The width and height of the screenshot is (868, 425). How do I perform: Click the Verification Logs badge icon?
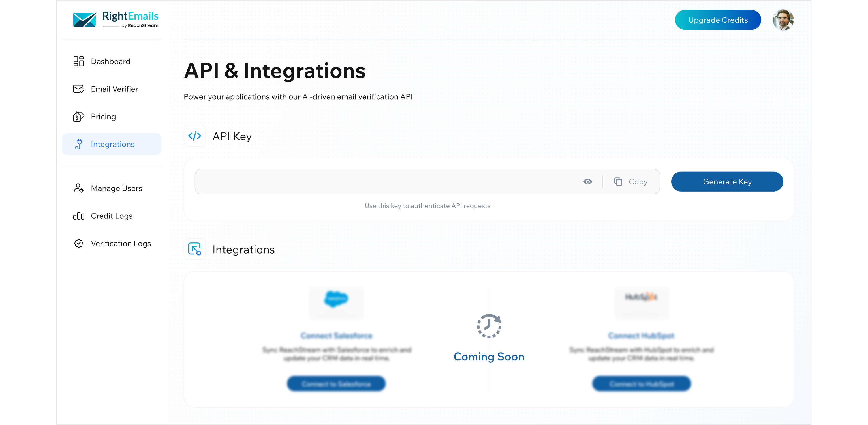tap(78, 243)
